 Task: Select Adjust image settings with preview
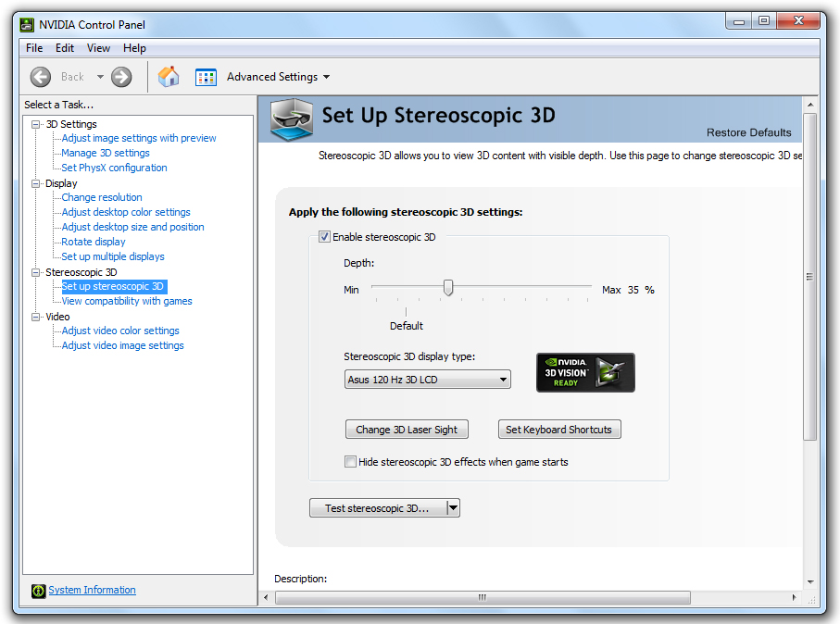[139, 138]
